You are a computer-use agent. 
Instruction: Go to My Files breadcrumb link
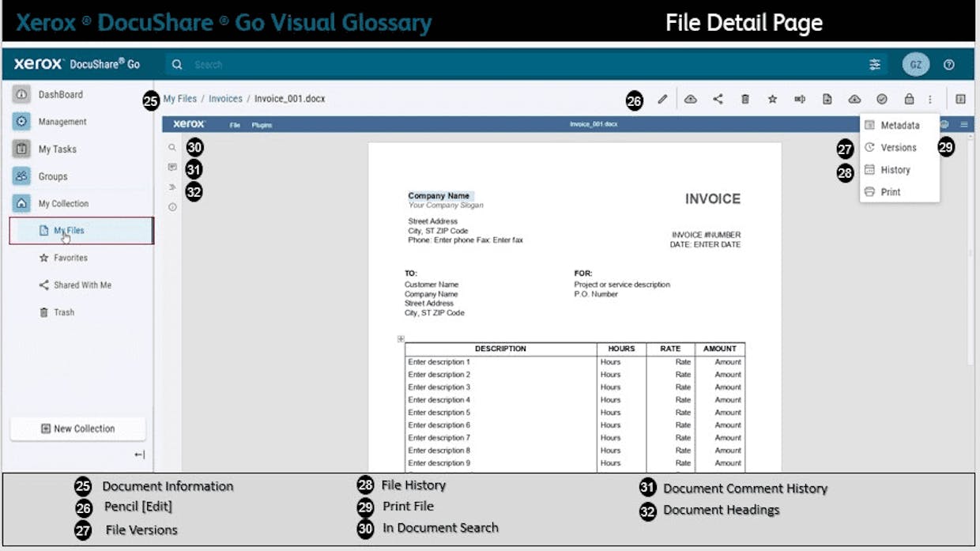pos(180,99)
